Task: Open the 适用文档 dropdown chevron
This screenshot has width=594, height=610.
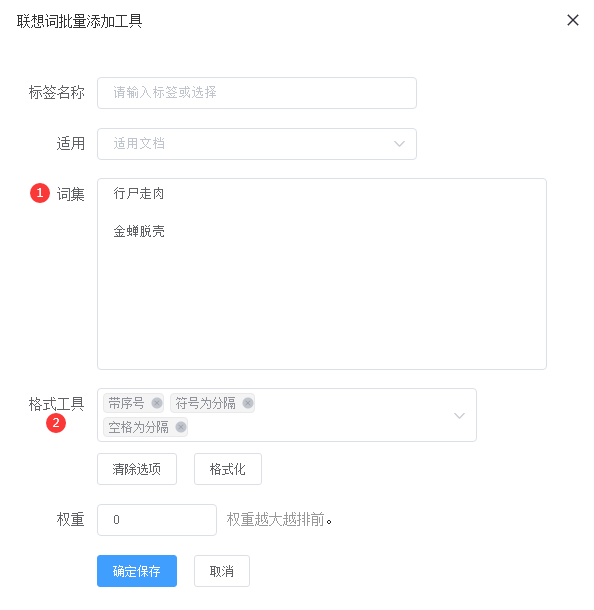Action: pyautogui.click(x=400, y=144)
